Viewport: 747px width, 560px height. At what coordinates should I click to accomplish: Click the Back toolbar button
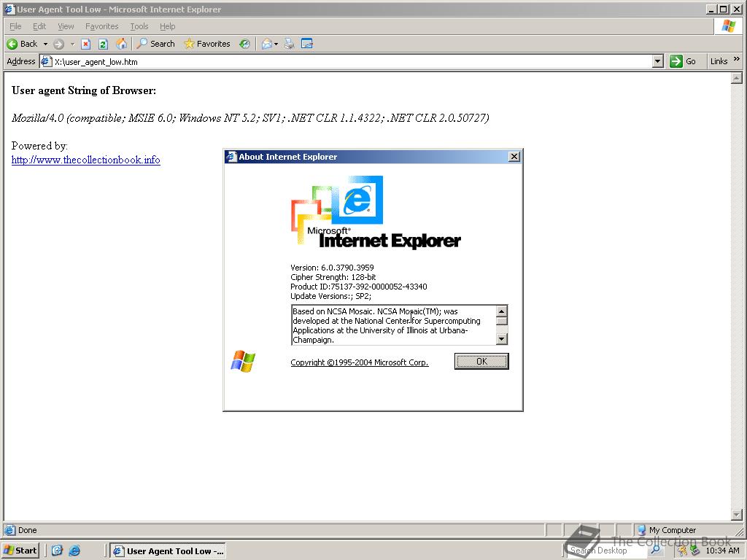click(x=22, y=44)
